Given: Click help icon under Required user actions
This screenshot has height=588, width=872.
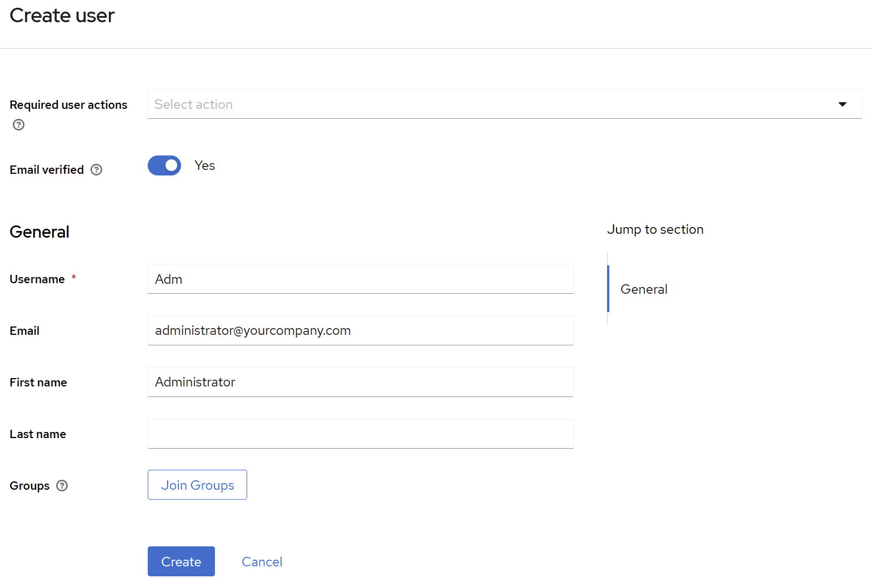Looking at the screenshot, I should tap(18, 125).
